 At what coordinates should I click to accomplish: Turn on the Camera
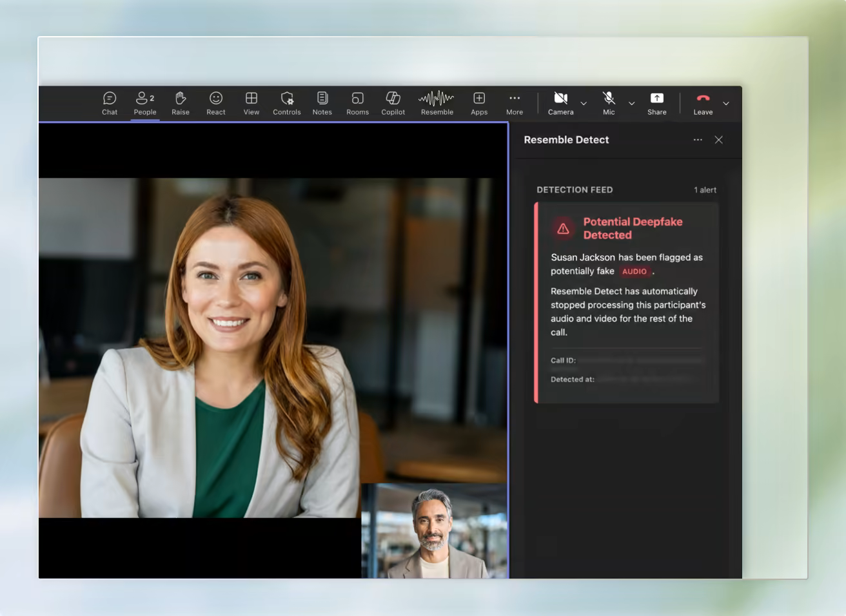coord(561,103)
